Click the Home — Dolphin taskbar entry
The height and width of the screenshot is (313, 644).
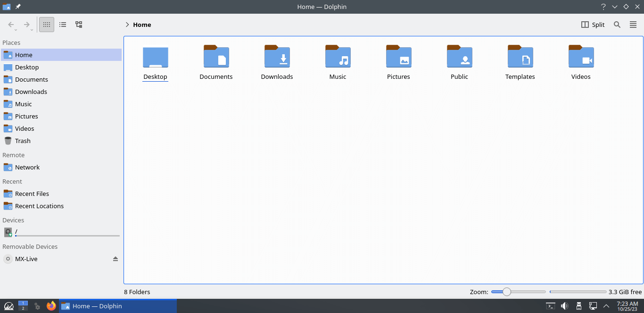point(118,306)
